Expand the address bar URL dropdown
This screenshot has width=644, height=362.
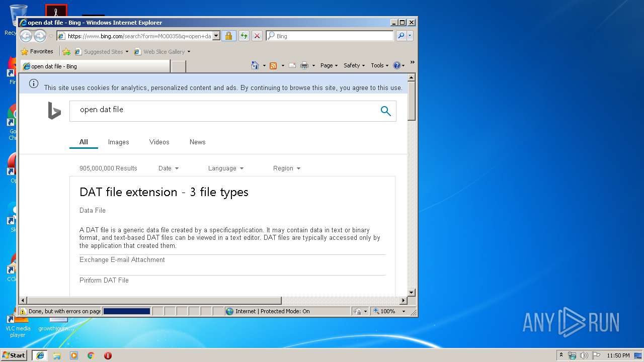pos(216,36)
